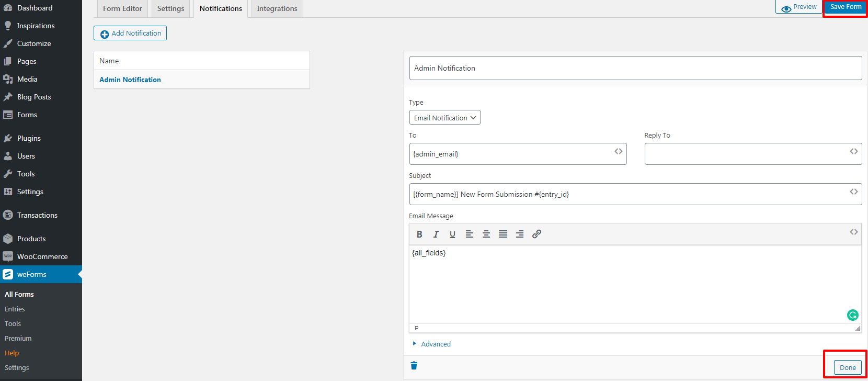Open merge tags for the To field
Image resolution: width=868 pixels, height=381 pixels.
coord(619,151)
